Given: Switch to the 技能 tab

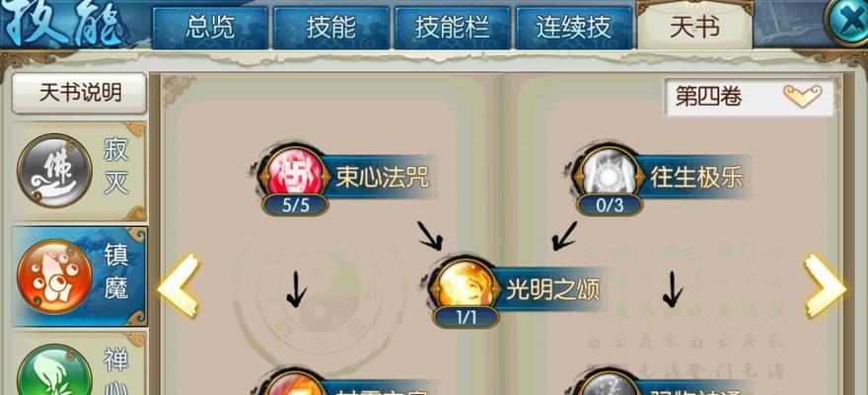Looking at the screenshot, I should [x=330, y=28].
